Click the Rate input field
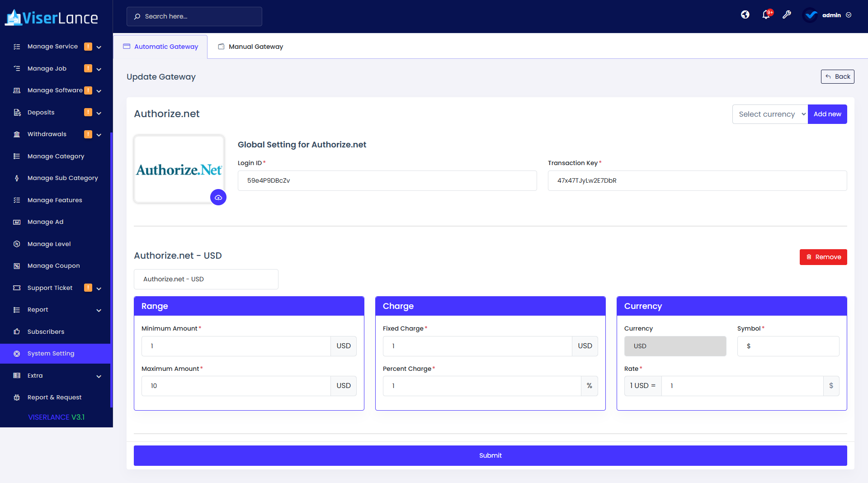This screenshot has height=483, width=868. point(742,386)
